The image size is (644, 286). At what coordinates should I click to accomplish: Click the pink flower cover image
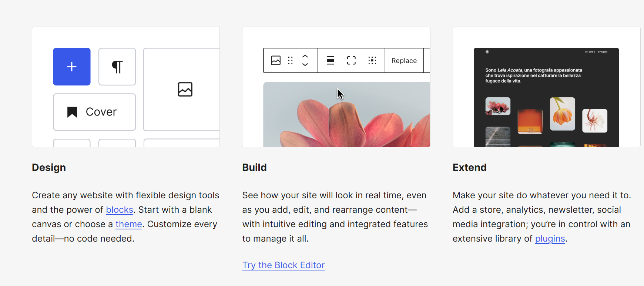pos(347,114)
